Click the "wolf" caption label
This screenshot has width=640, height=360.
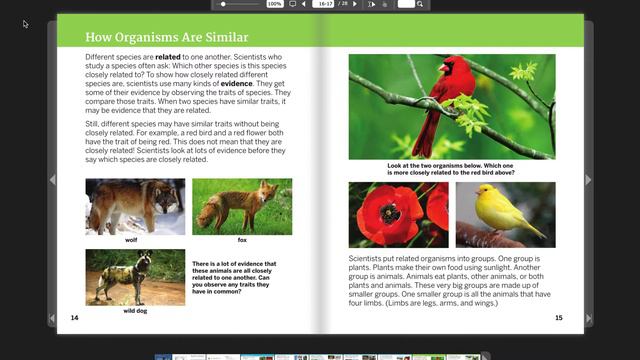[131, 240]
